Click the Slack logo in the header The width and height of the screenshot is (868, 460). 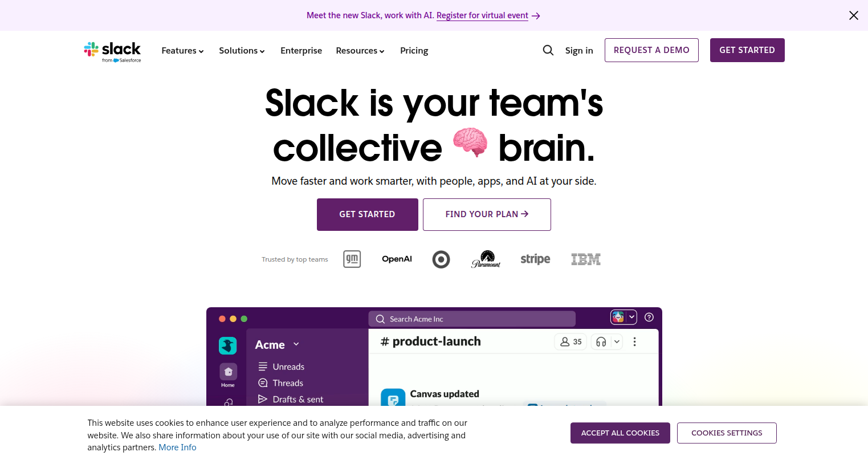(112, 51)
